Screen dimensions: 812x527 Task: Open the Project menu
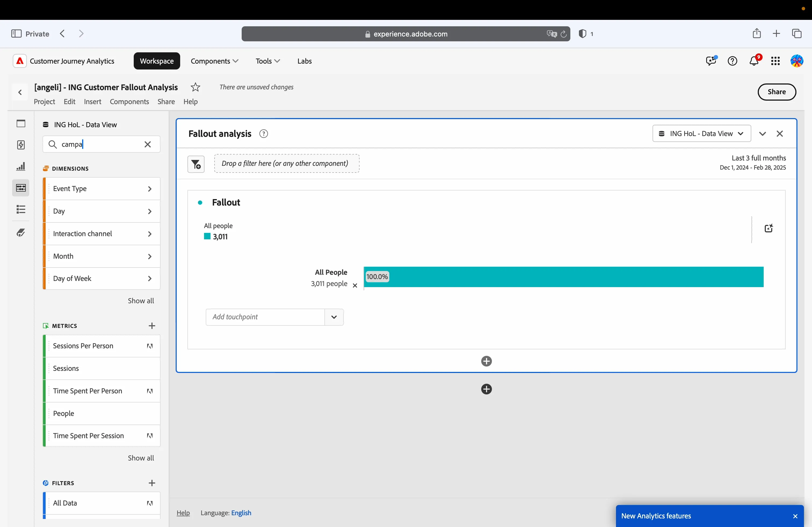click(44, 102)
